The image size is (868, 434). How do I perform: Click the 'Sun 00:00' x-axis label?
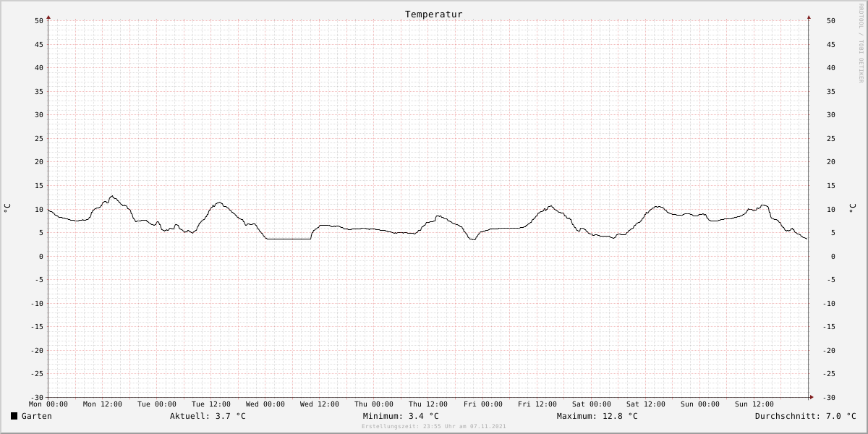[x=700, y=404]
